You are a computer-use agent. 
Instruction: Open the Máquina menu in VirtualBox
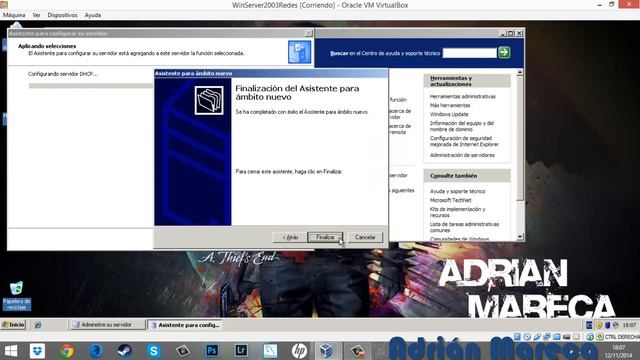coord(14,15)
